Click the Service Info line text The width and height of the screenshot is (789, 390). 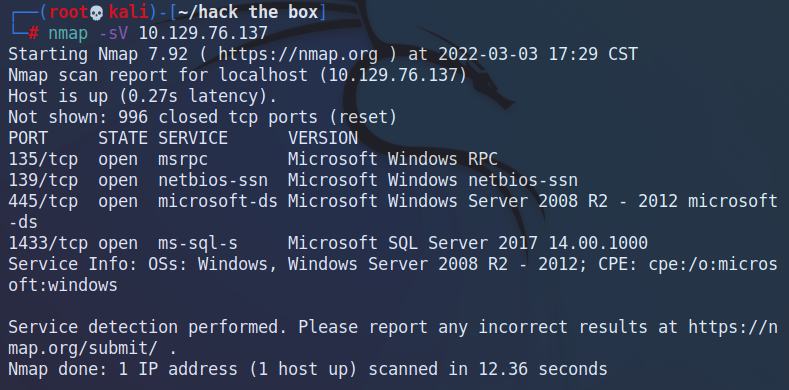click(392, 275)
